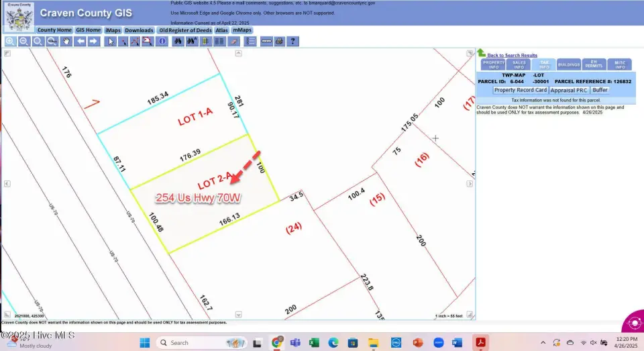Open the Help question mark icon
This screenshot has height=351, width=644.
click(293, 42)
